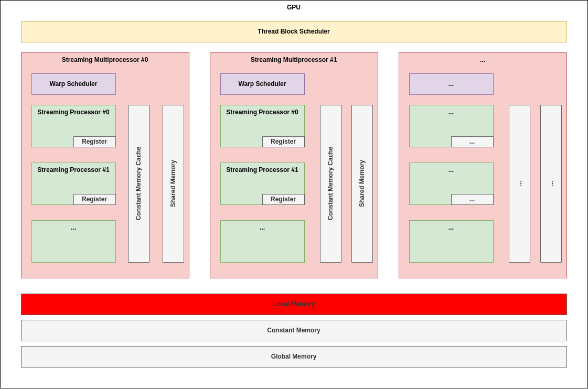The width and height of the screenshot is (588, 389).
Task: Click Register of Streaming Processor #1, Multiprocessor #0
Action: (94, 199)
